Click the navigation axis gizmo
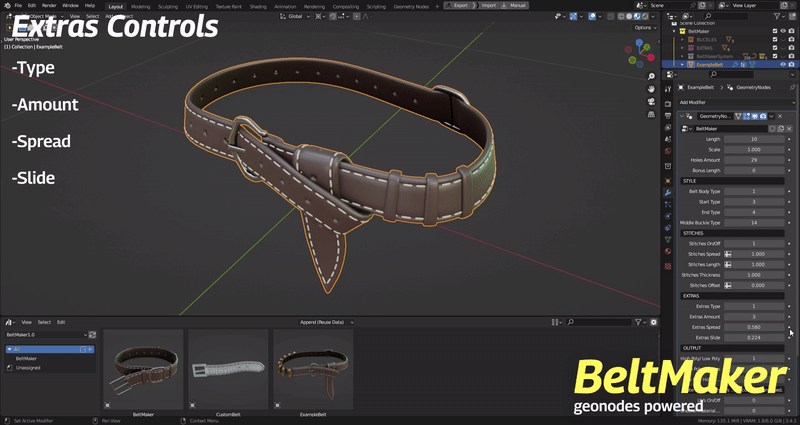This screenshot has width=800, height=425. tap(640, 54)
